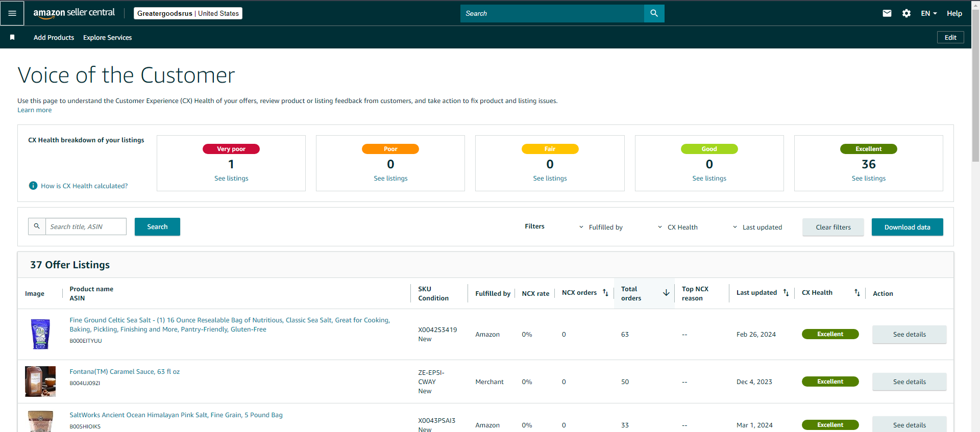Viewport: 980px width, 432px height.
Task: Open the Help menu
Action: 954,13
